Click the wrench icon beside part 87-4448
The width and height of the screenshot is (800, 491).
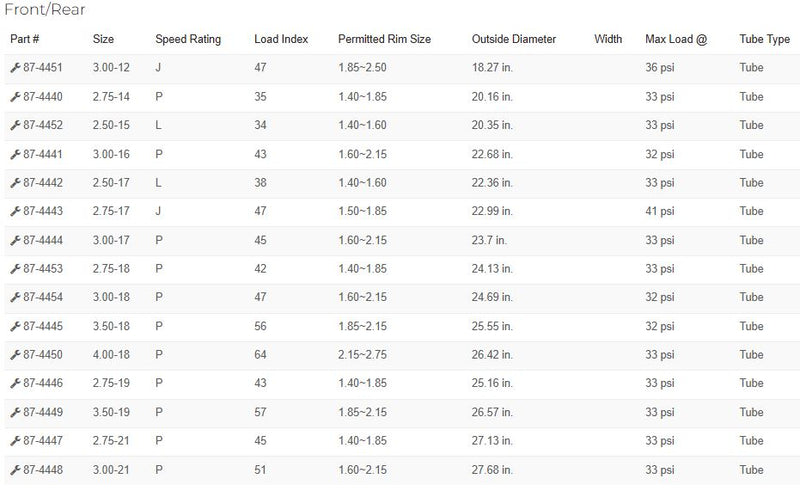(15, 470)
